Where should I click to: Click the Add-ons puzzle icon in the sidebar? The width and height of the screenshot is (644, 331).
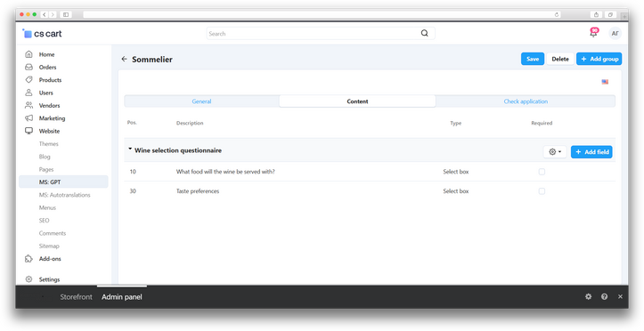(29, 259)
